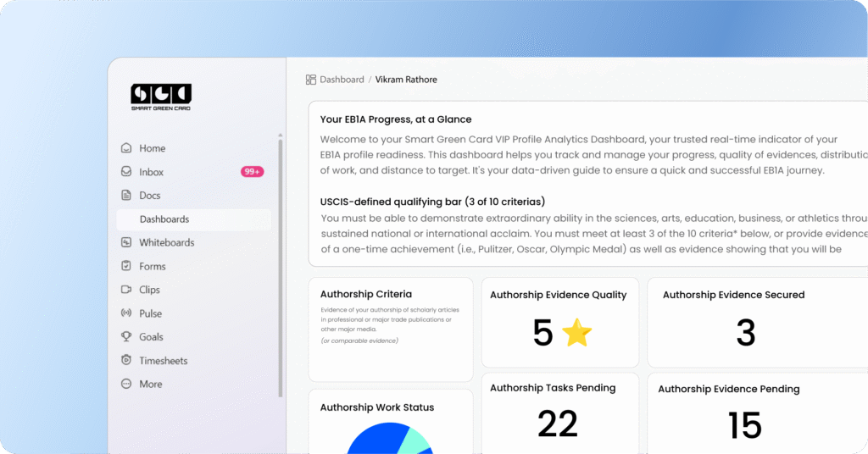Viewport: 868px width, 454px height.
Task: Click the '(or comparable evidence)' note
Action: point(359,340)
